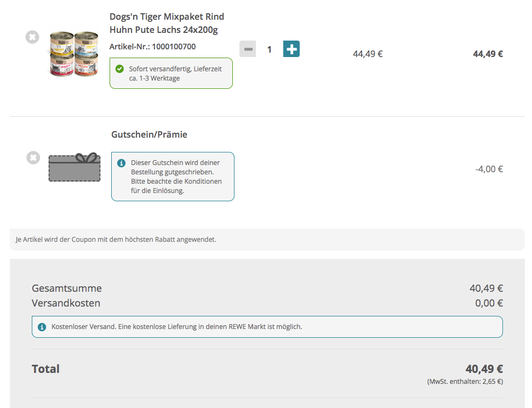The image size is (532, 408).
Task: Click the gift voucher icon
Action: click(75, 167)
